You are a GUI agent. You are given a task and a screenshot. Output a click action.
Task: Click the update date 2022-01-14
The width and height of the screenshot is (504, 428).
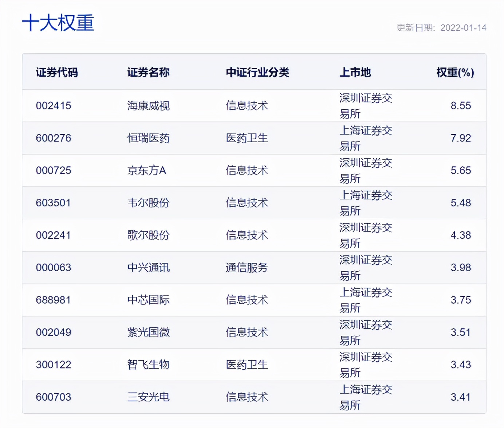(x=463, y=27)
